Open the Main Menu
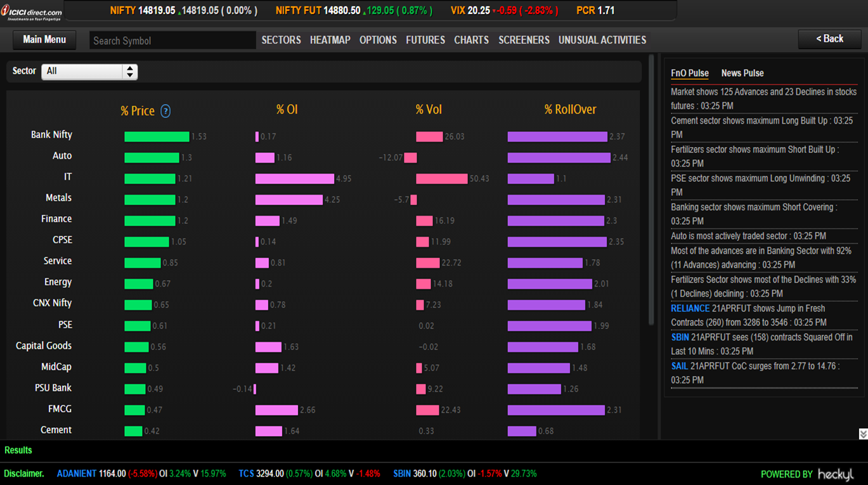The image size is (868, 485). pos(44,40)
